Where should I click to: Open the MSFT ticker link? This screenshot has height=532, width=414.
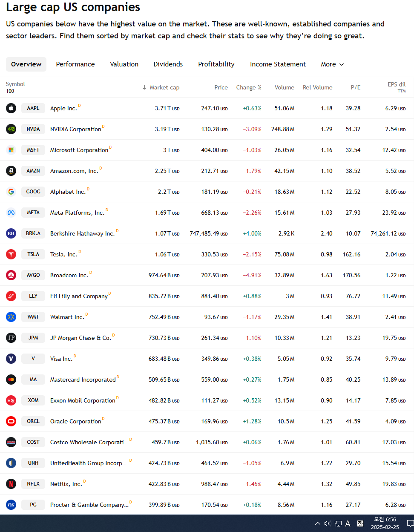[33, 150]
